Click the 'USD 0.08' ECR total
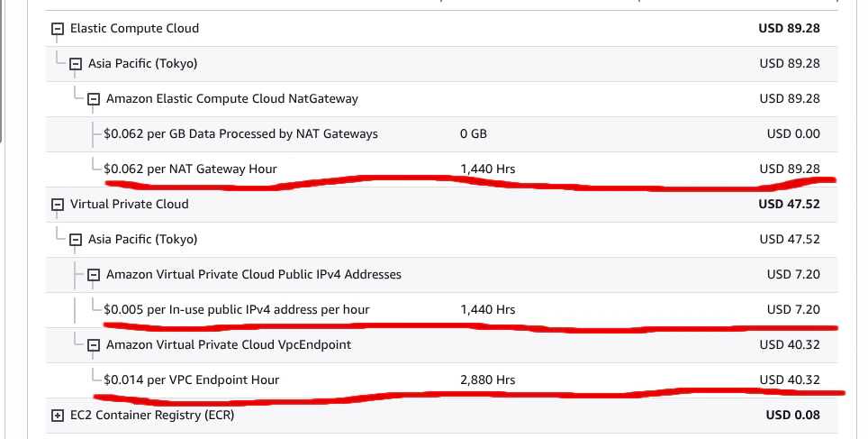868x439 pixels. tap(793, 416)
